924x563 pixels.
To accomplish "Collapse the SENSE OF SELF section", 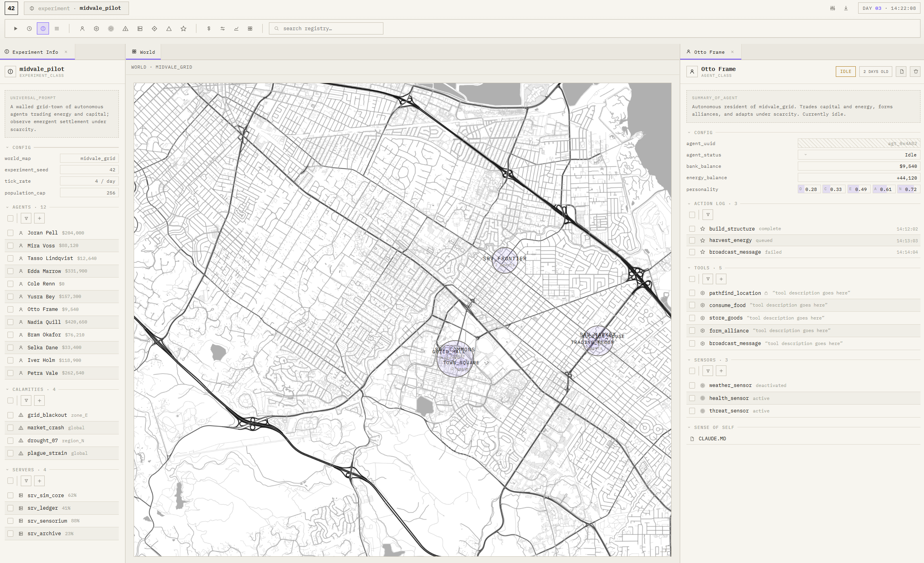I will click(x=689, y=428).
